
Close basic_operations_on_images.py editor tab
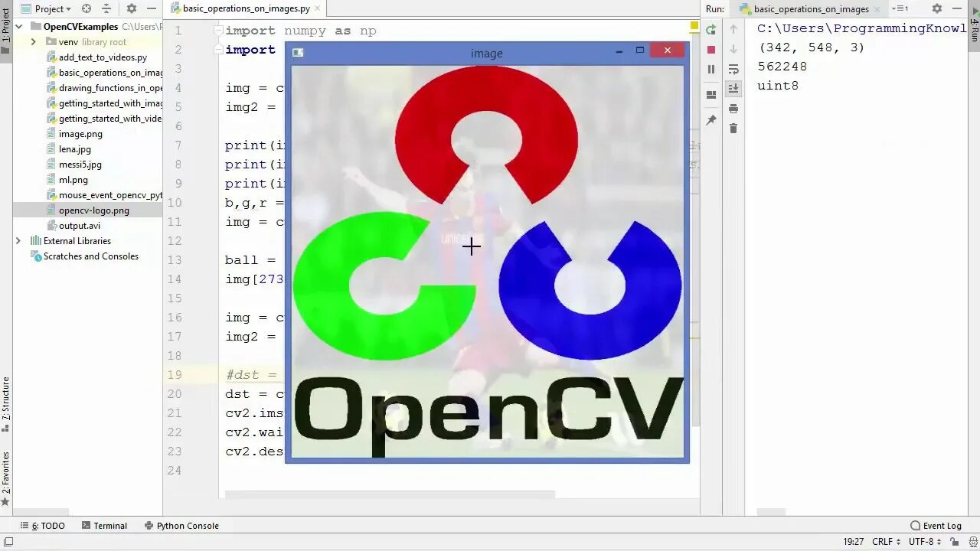[318, 8]
